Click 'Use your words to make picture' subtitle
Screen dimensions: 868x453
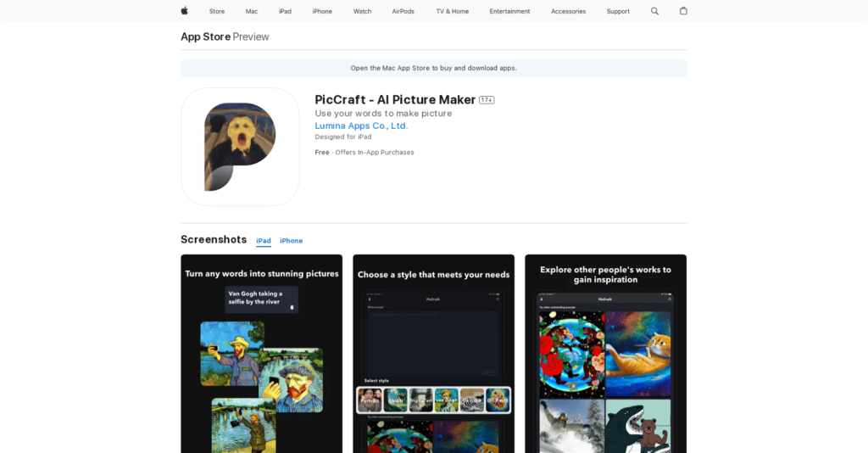(x=384, y=114)
